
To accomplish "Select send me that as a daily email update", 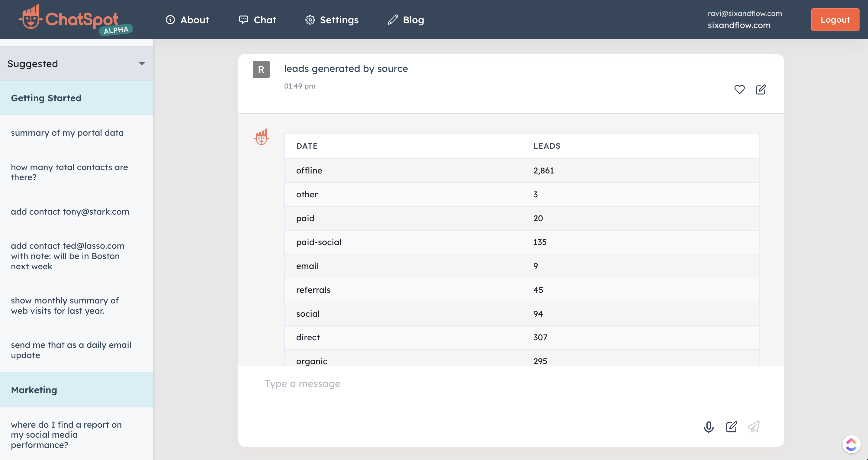I will (71, 350).
